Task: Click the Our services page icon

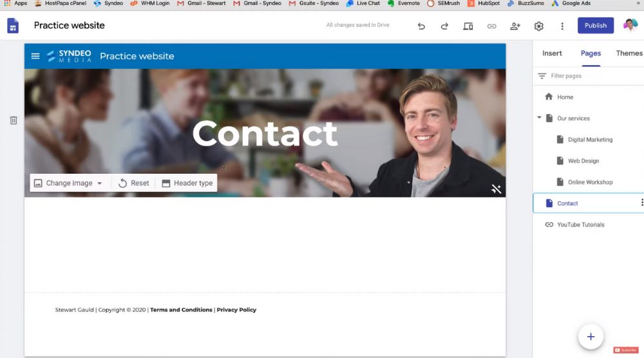Action: point(549,118)
